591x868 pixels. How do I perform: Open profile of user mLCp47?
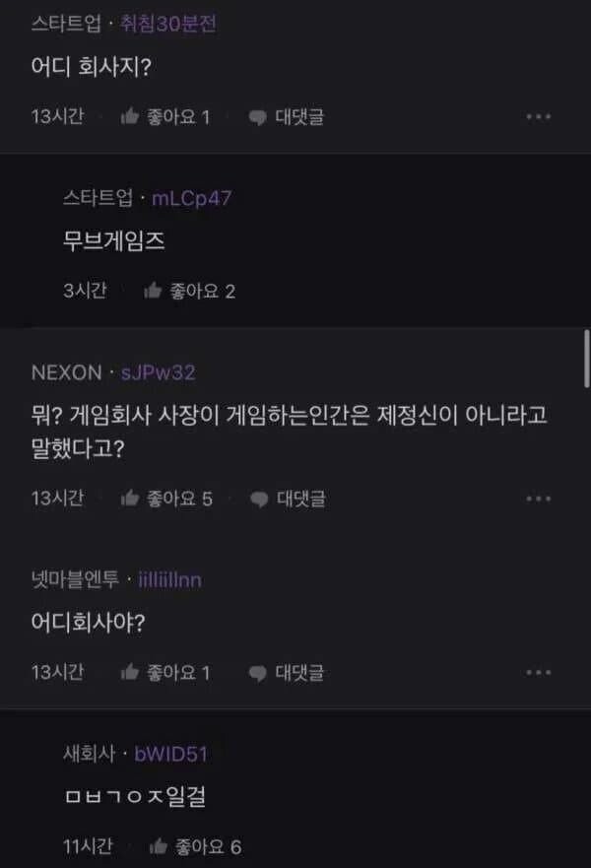click(191, 198)
